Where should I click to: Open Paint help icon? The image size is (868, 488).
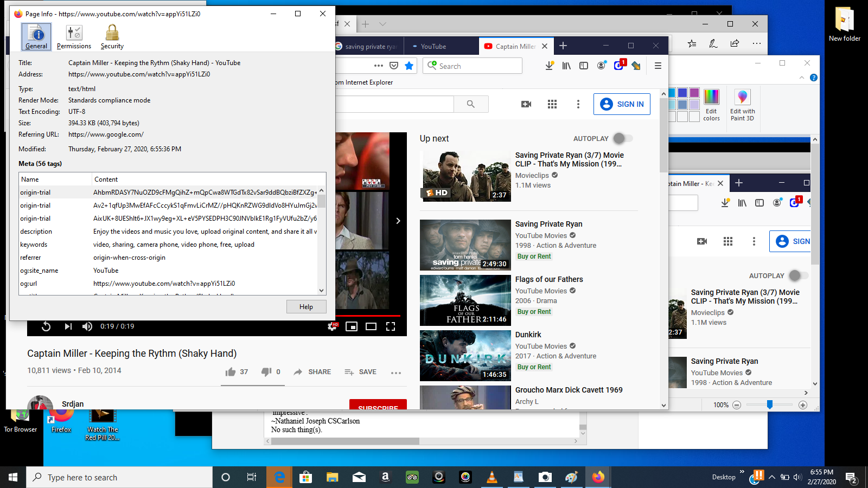tap(814, 78)
